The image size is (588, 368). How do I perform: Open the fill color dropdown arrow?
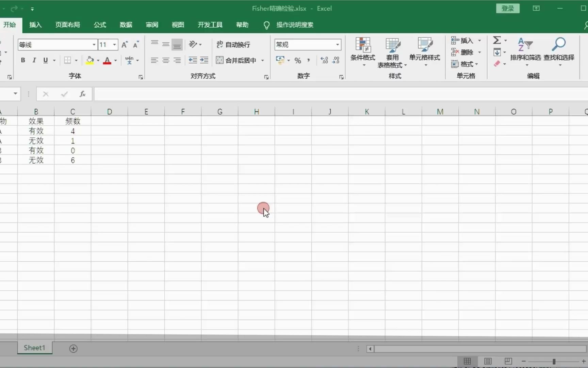[98, 61]
